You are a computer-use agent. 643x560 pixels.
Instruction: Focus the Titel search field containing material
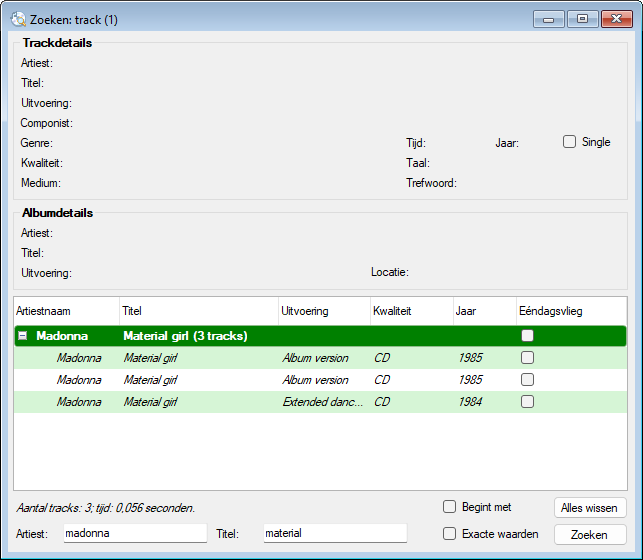coord(335,533)
